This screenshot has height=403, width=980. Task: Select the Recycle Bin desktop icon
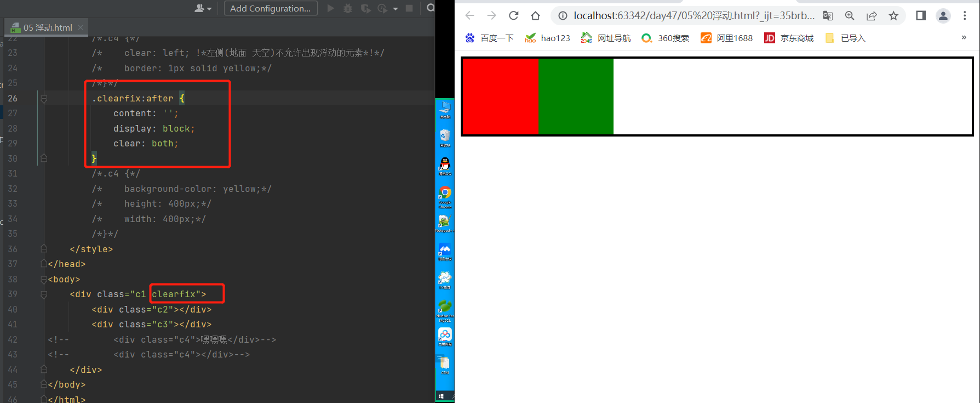click(445, 138)
